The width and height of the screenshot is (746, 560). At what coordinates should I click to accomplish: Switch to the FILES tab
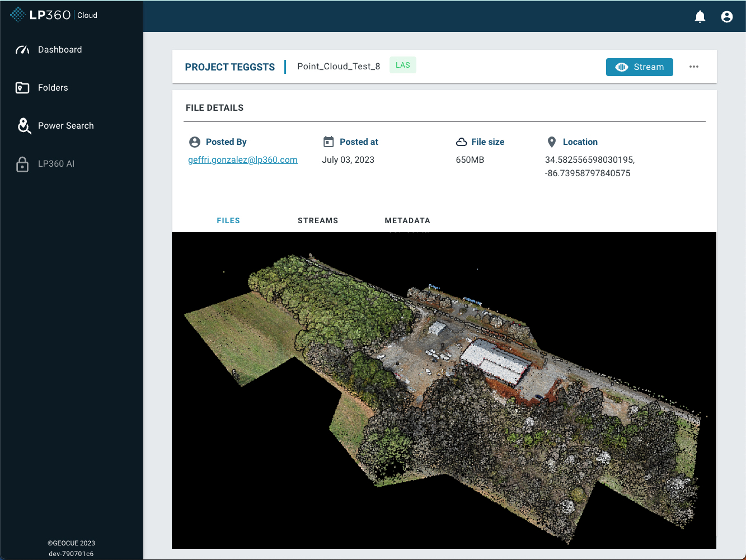pos(228,220)
